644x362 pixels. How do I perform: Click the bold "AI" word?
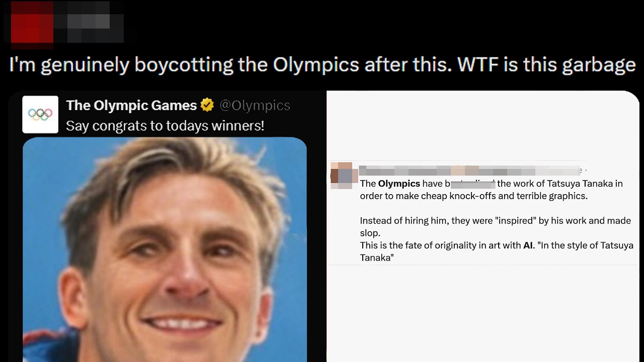tap(528, 245)
